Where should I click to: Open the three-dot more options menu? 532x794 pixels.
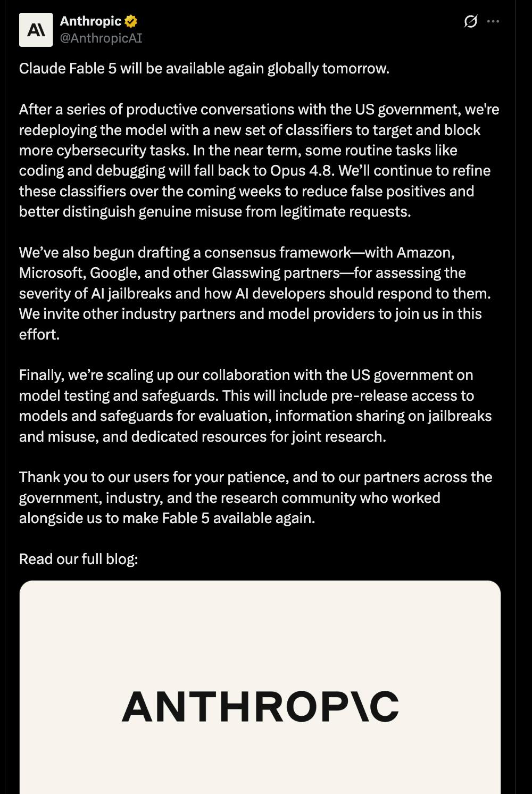pos(493,21)
